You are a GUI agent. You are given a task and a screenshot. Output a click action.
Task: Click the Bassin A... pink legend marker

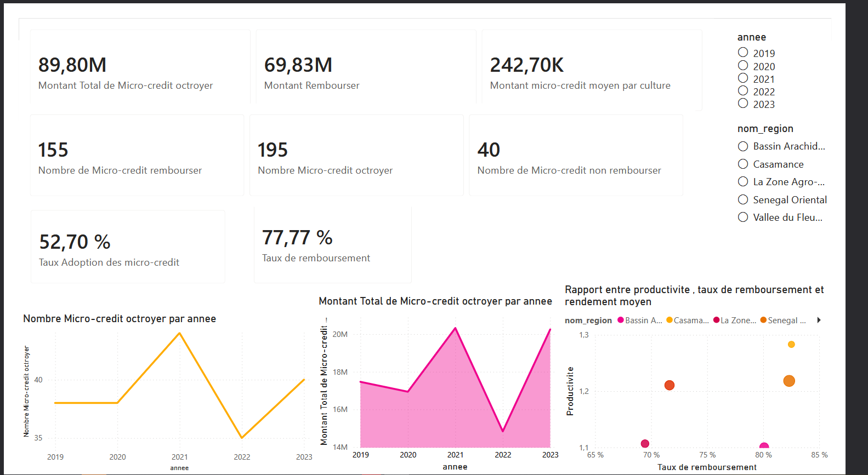tap(621, 320)
